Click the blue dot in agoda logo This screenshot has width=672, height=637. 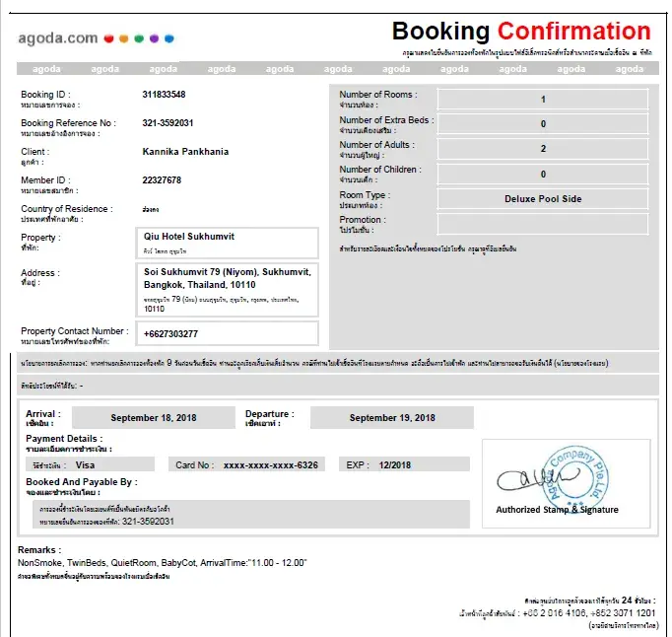(169, 38)
